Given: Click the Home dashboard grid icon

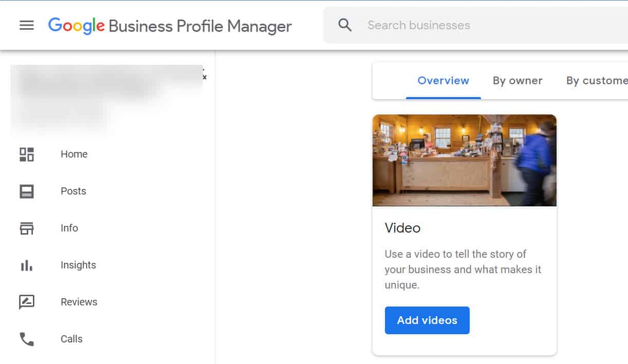Looking at the screenshot, I should point(27,154).
